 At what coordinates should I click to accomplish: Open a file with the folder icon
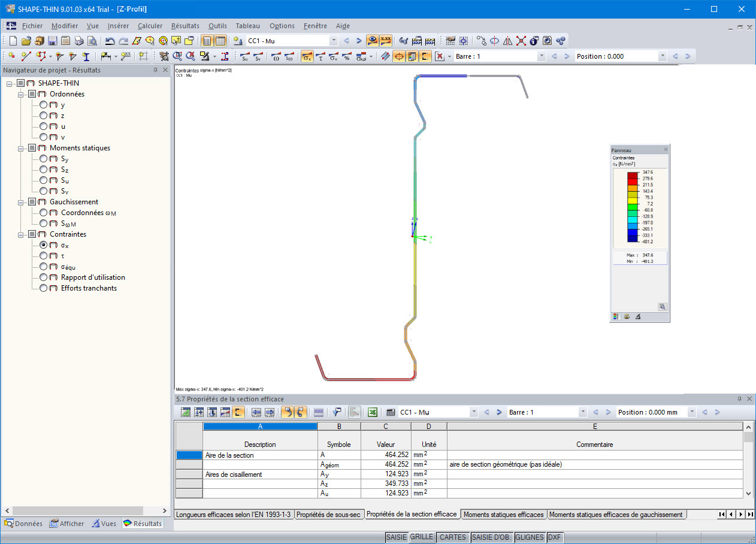click(x=26, y=41)
